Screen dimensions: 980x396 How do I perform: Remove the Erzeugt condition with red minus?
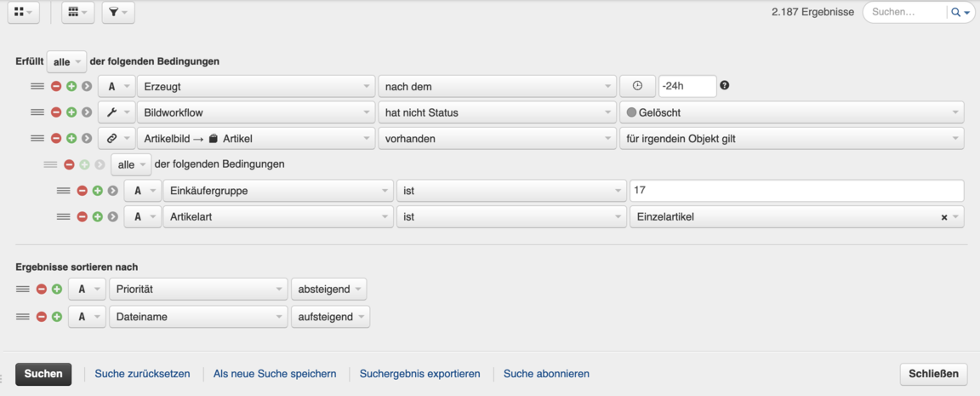[56, 86]
